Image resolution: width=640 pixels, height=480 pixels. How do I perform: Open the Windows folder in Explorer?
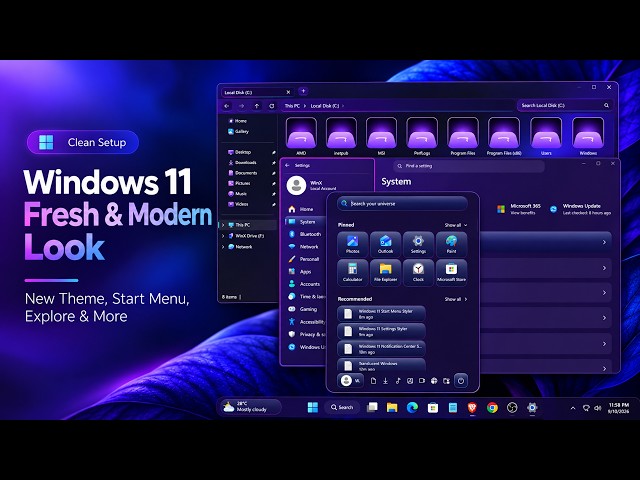click(588, 136)
